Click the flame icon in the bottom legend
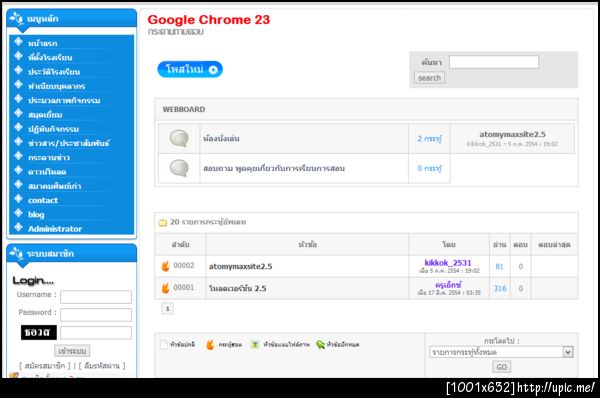The height and width of the screenshot is (398, 600). tap(210, 344)
